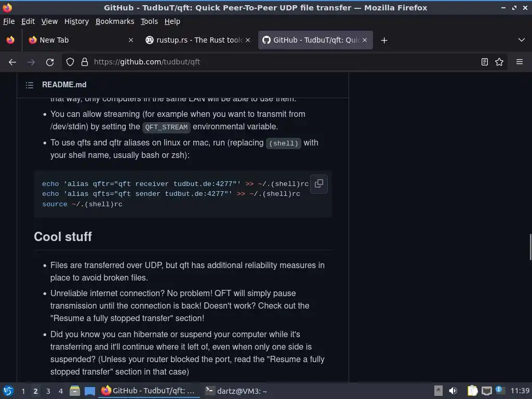
Task: Open the Edit menu
Action: [28, 21]
